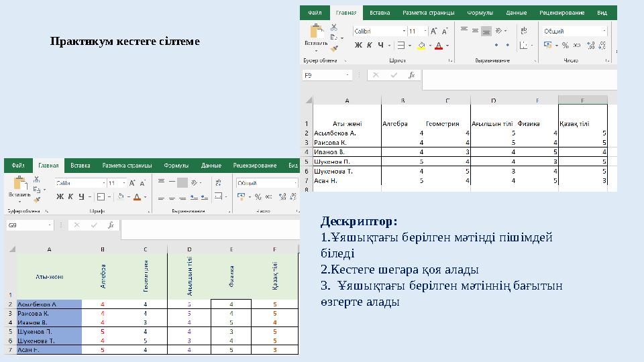The image size is (644, 362).
Task: Click Borders button in upper-right Excel window
Action: pos(401,46)
